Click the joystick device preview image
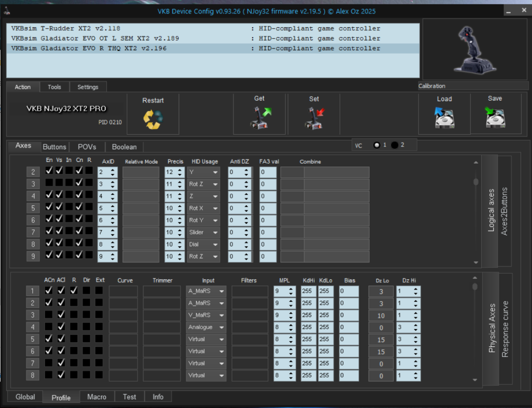Viewport: 532px width, 408px height. pyautogui.click(x=475, y=49)
